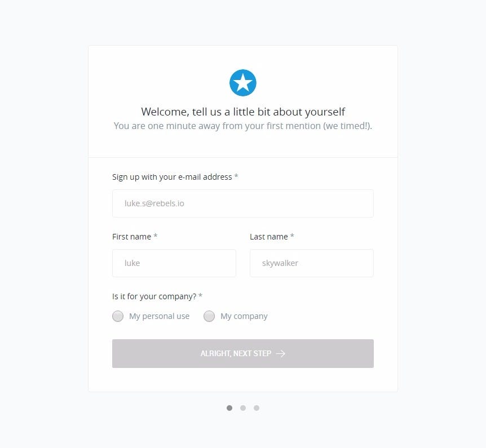Click into the Last name field
The image size is (486, 448).
pos(311,263)
